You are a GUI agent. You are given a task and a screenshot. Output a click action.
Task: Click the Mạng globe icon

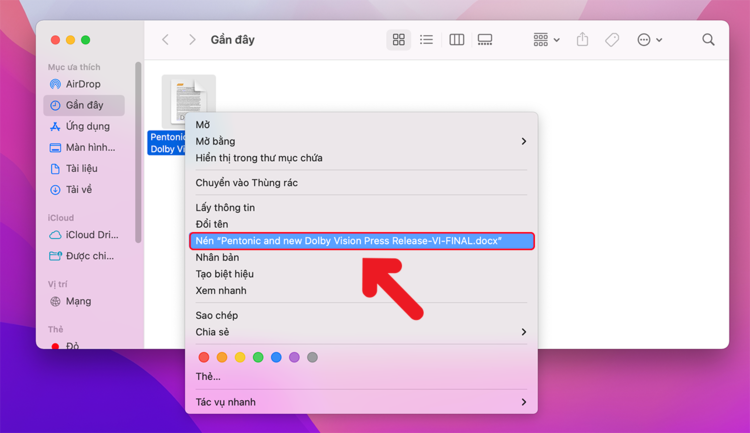tap(55, 301)
